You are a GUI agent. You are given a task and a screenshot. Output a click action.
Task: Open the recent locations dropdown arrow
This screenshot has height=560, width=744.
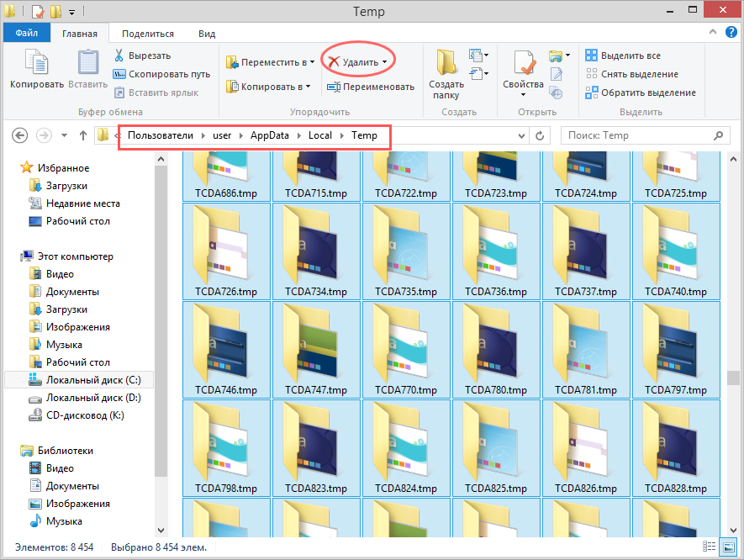(x=64, y=135)
